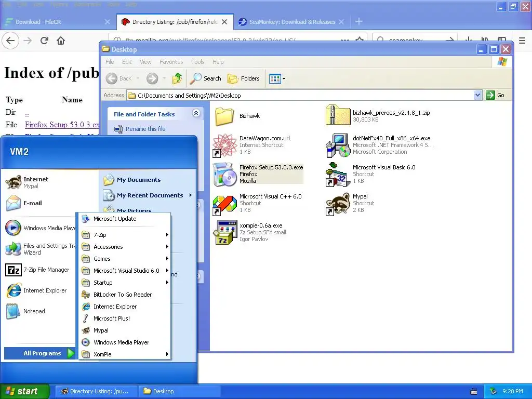Switch to Desktop taskbar item
Screen dimensions: 532x399
pyautogui.click(x=179, y=391)
